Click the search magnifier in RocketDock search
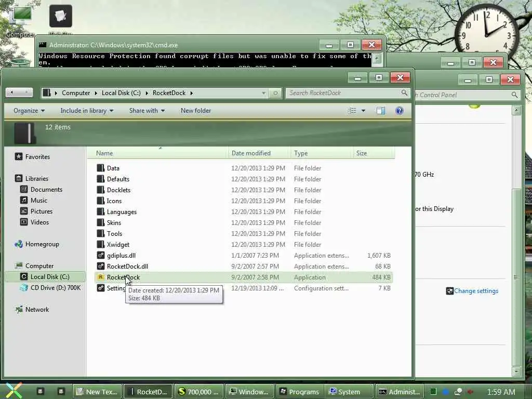 pos(404,92)
